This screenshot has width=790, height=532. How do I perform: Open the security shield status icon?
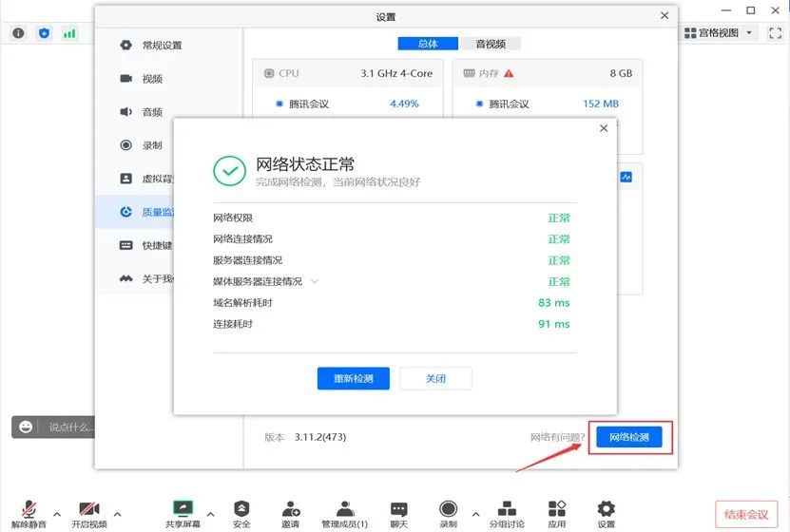(44, 33)
